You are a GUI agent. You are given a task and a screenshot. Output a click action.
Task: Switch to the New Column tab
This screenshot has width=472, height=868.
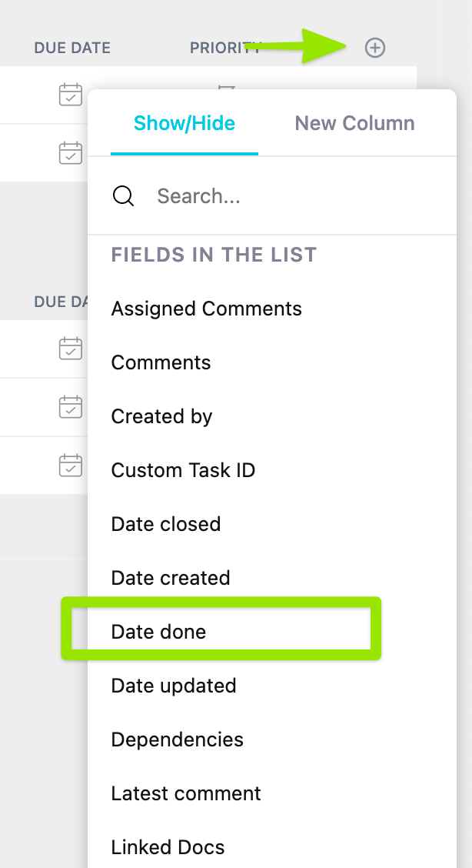[x=354, y=123]
